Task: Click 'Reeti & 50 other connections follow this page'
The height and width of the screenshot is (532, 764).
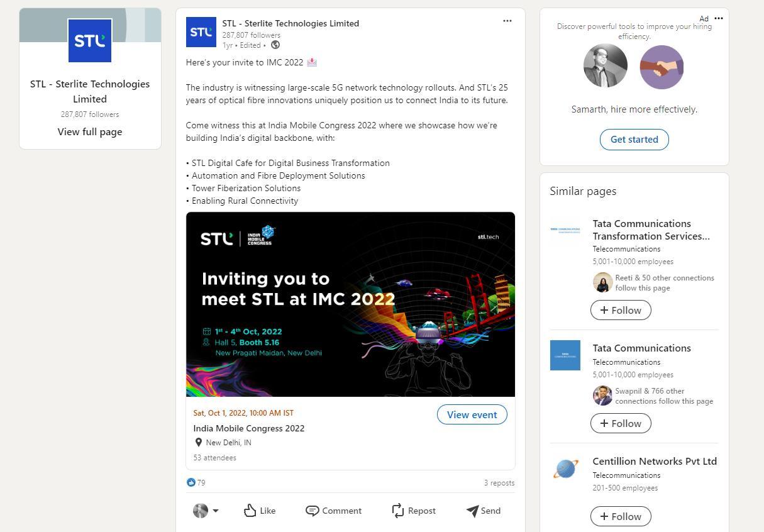Action: tap(665, 283)
